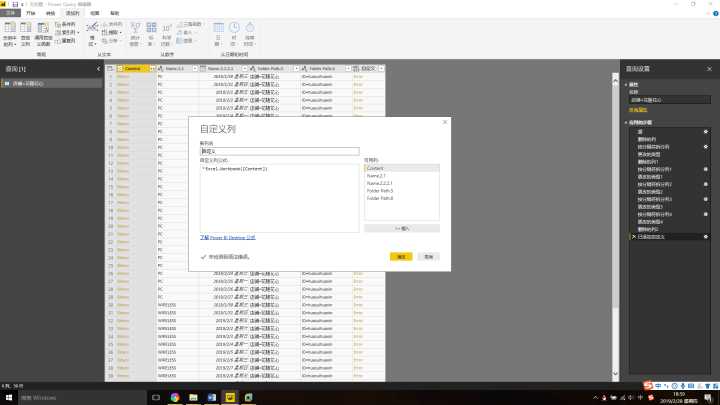Click the Insert (<< 插入) button
Image resolution: width=720 pixels, height=405 pixels.
pos(402,228)
